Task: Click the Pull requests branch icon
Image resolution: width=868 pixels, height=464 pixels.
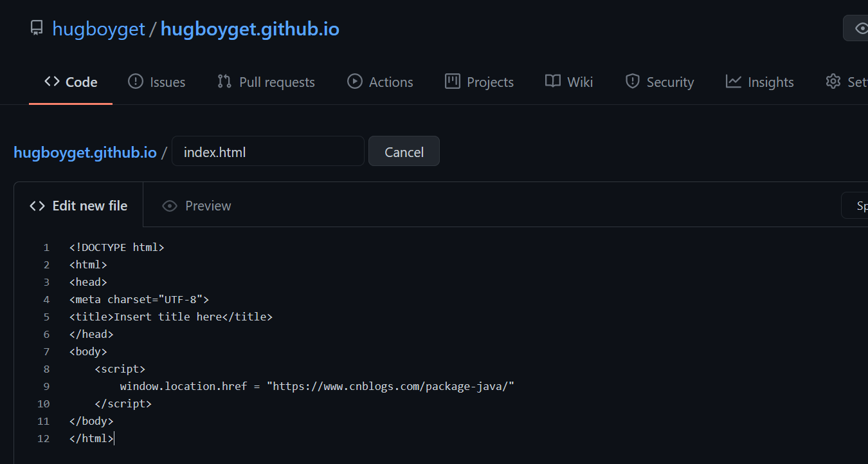Action: [x=224, y=82]
